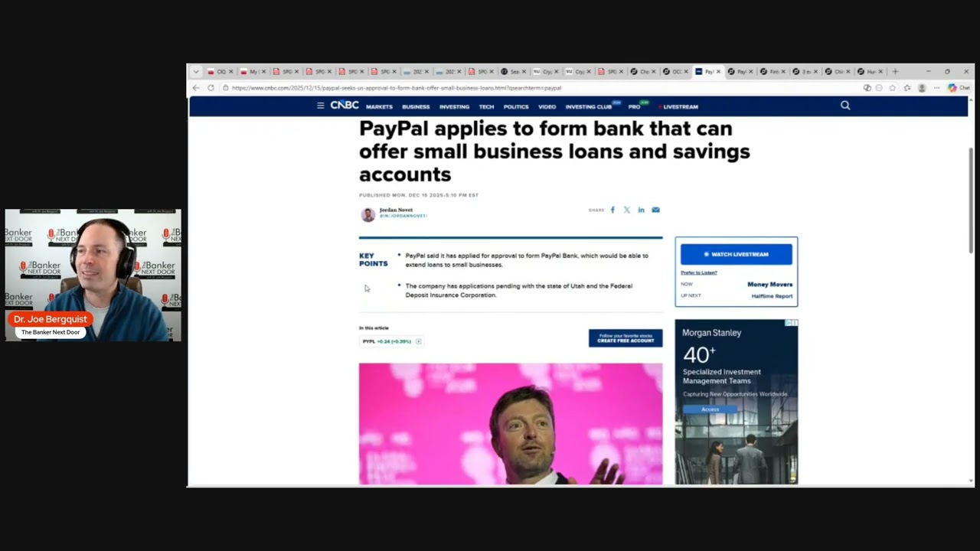Screen dimensions: 980x551
Task: Click the article photo of the speaker
Action: pos(511,424)
